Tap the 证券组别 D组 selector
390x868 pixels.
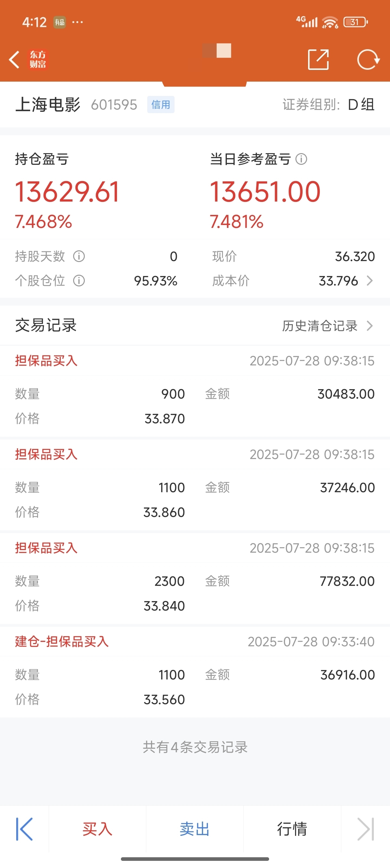coord(328,105)
